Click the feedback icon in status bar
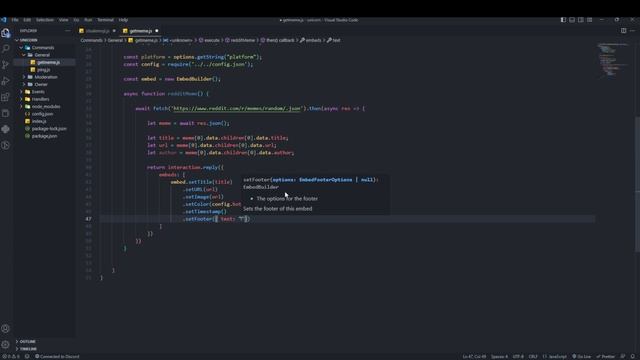This screenshot has height=360, width=640. 623,356
